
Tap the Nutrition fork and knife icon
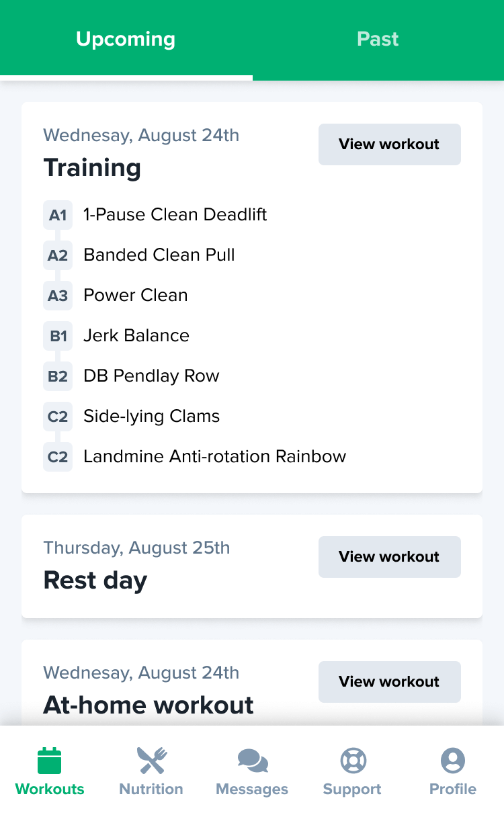pyautogui.click(x=151, y=761)
